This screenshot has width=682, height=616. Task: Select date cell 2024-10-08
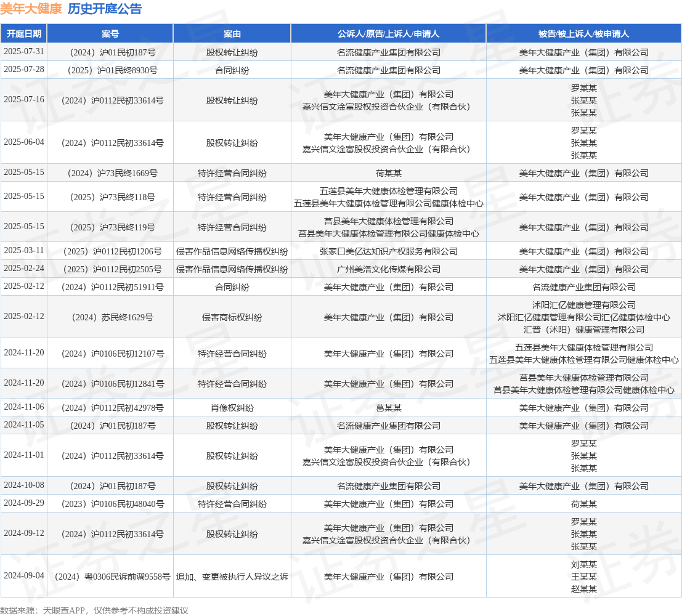tap(24, 485)
